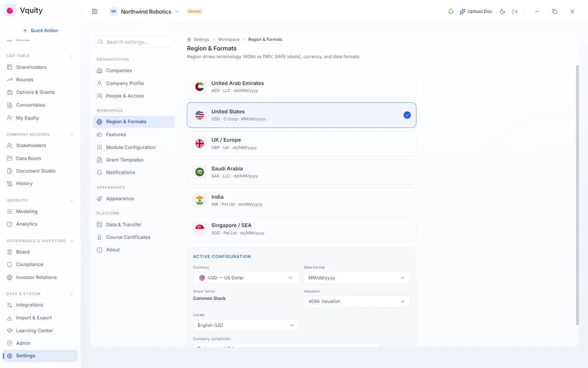Click the settings page vertical scrollbar

(x=577, y=195)
